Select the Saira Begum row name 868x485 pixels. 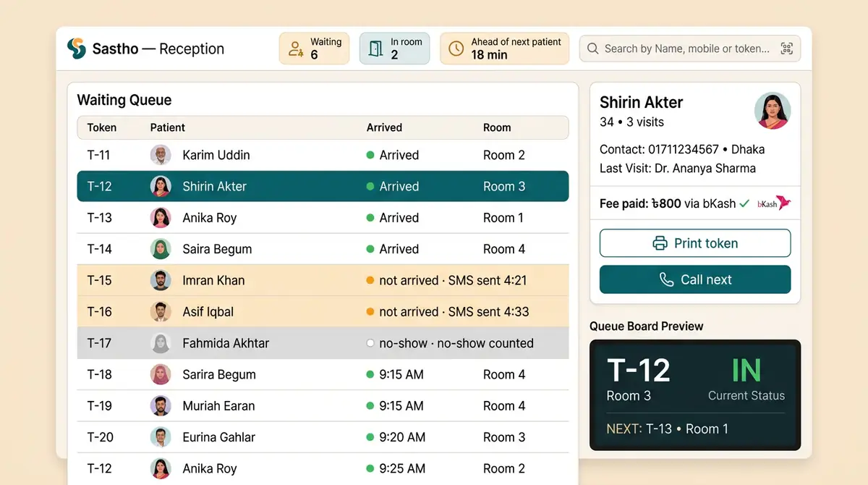click(x=217, y=249)
